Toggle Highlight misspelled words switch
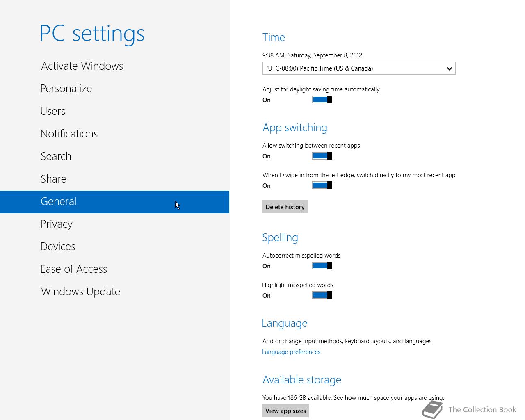This screenshot has height=420, width=525. [322, 295]
